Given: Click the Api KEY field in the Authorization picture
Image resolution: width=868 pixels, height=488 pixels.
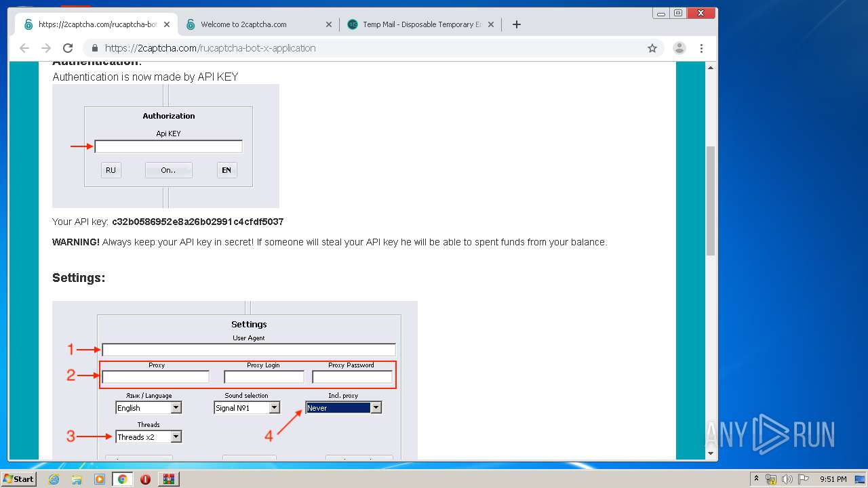Looking at the screenshot, I should pyautogui.click(x=168, y=146).
